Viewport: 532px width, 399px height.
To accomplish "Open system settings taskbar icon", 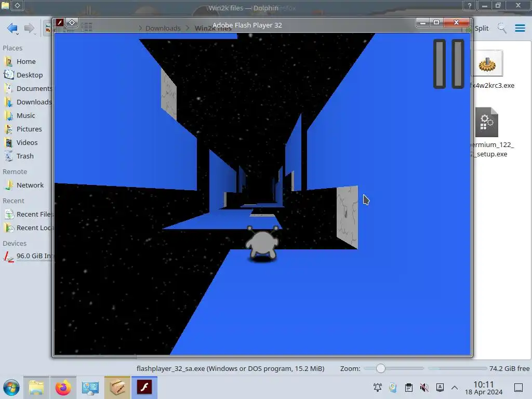I will tap(90, 388).
